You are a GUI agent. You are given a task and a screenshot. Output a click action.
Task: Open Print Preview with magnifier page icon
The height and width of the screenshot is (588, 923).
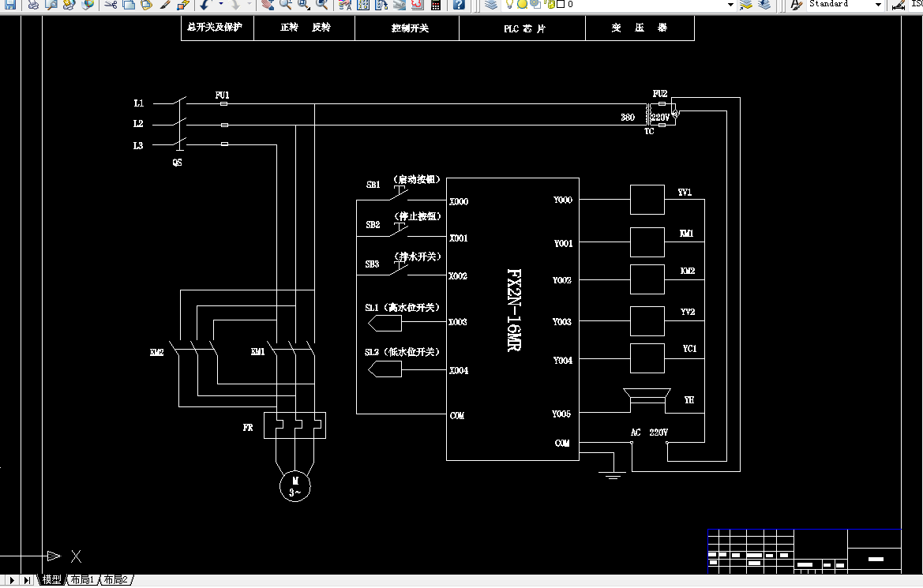51,5
